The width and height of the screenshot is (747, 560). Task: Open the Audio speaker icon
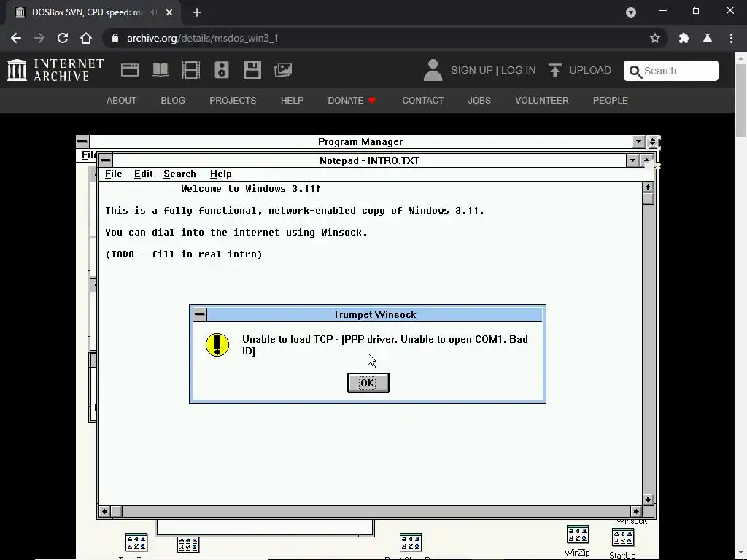click(x=222, y=70)
